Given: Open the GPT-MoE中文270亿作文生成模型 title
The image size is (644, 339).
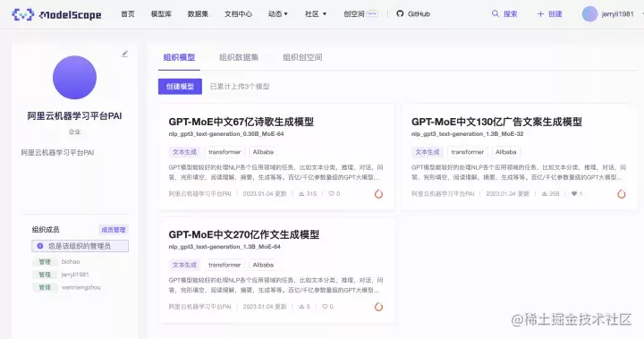Looking at the screenshot, I should (x=244, y=234).
